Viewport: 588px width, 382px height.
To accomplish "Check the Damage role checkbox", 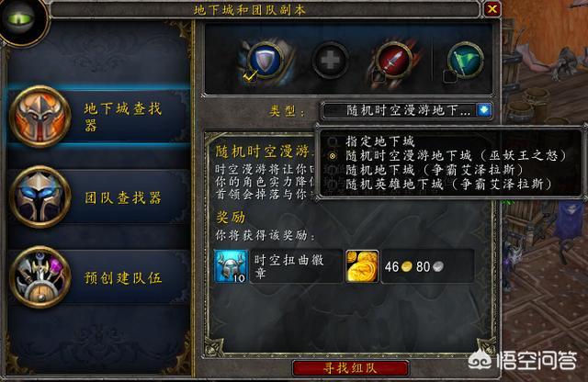I will click(x=379, y=76).
